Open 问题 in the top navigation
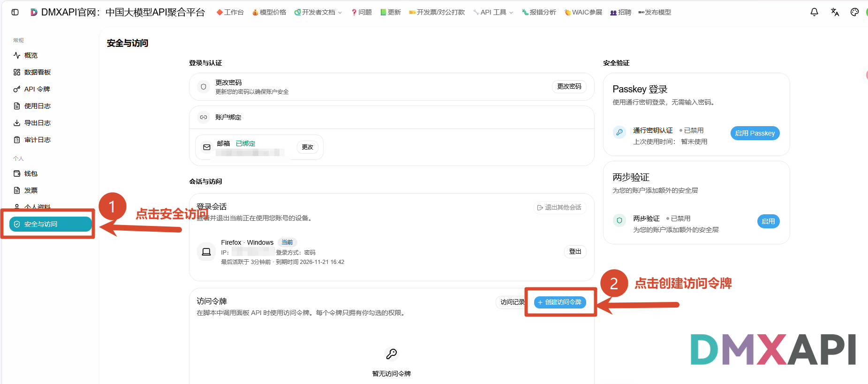This screenshot has height=384, width=868. 361,12
